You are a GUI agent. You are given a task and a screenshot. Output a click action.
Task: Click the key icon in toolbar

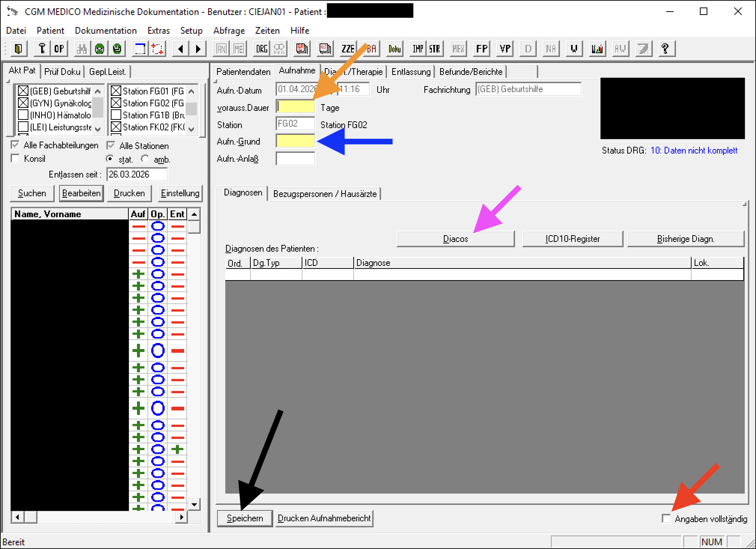[x=42, y=49]
